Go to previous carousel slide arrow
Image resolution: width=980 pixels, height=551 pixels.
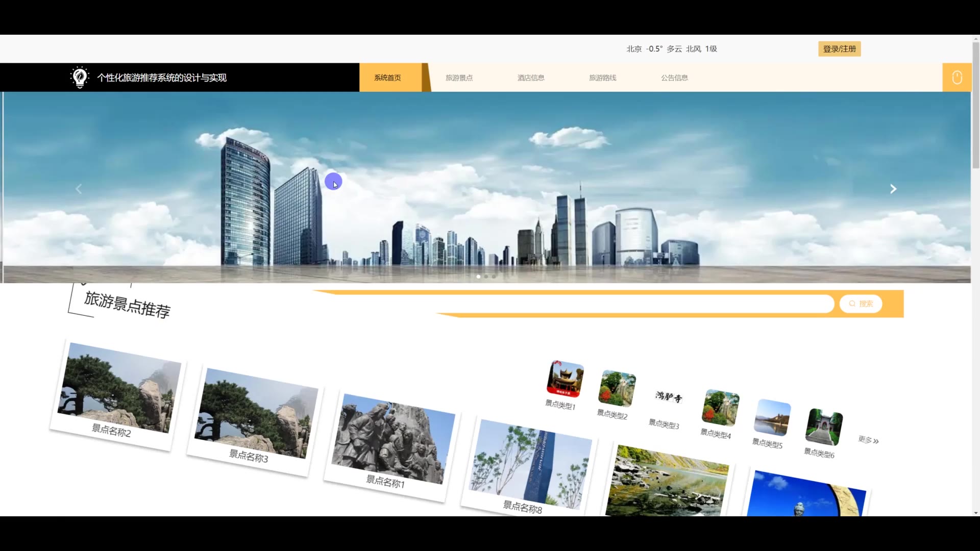(79, 189)
